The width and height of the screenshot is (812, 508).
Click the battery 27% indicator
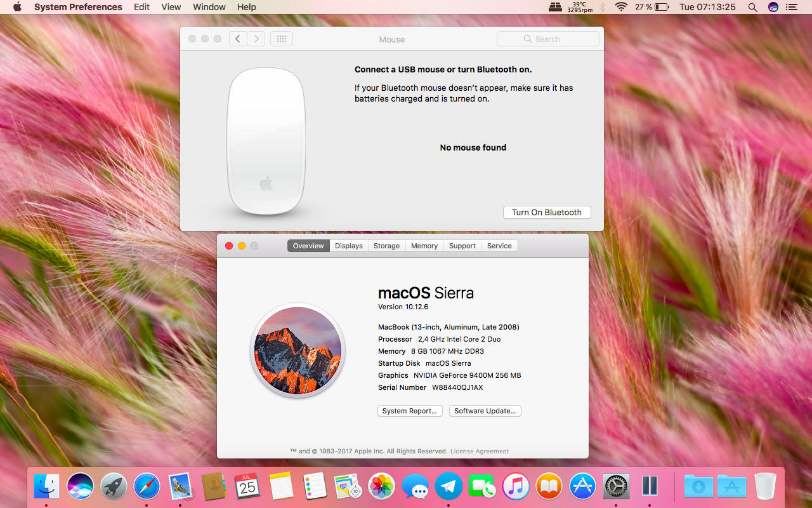point(652,7)
